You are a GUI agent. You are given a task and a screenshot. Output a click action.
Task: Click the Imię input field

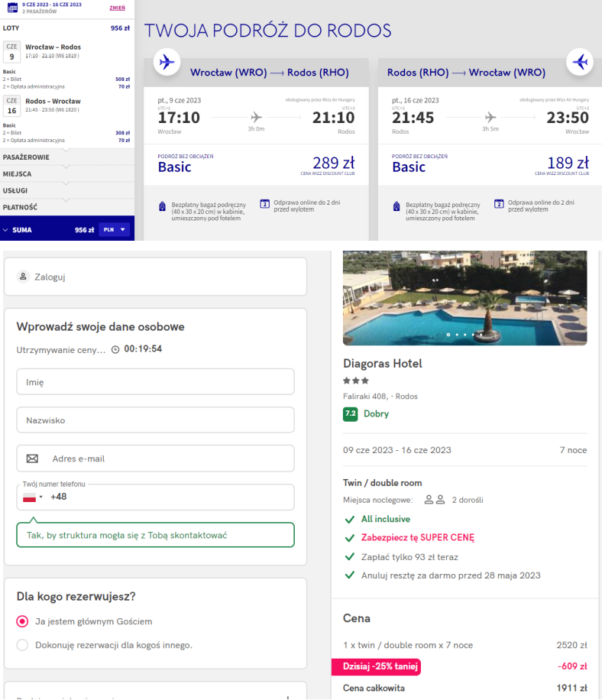click(x=155, y=381)
